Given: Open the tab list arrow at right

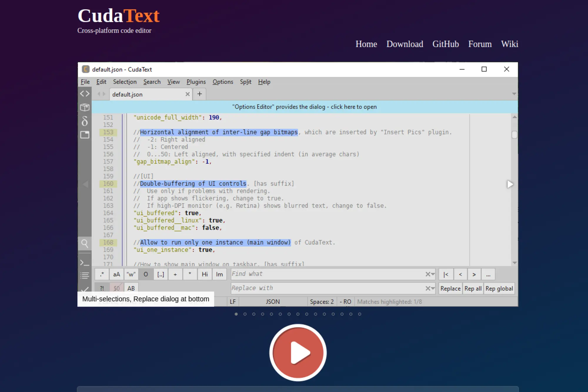Looking at the screenshot, I should [x=514, y=94].
